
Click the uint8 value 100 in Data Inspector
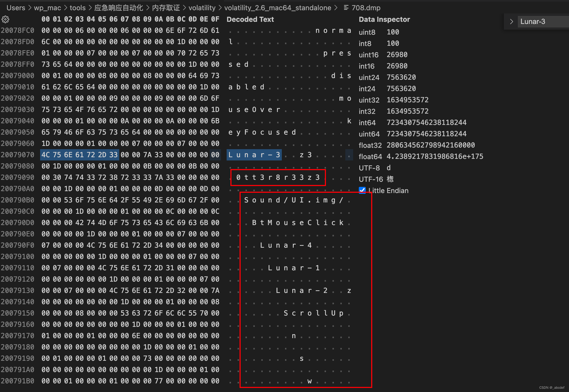click(x=393, y=32)
